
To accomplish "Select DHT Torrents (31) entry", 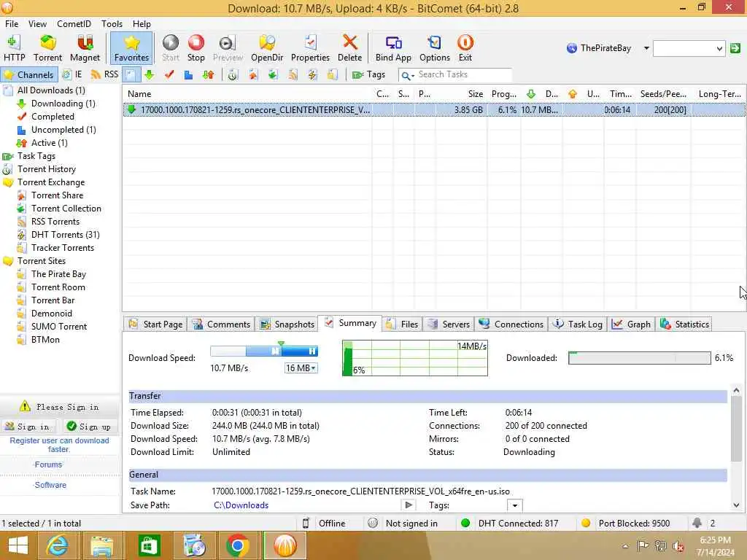I will [x=58, y=235].
